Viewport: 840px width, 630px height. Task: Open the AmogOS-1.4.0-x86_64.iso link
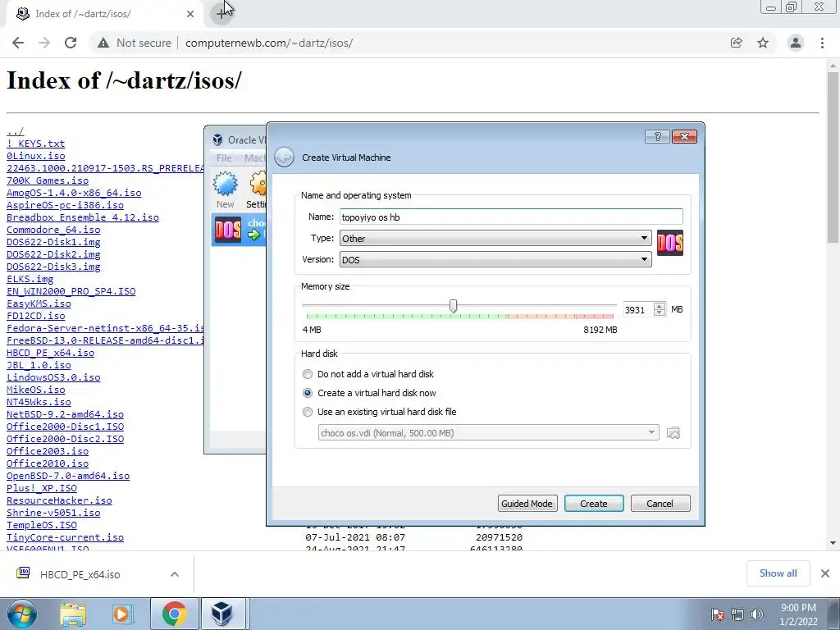click(74, 192)
